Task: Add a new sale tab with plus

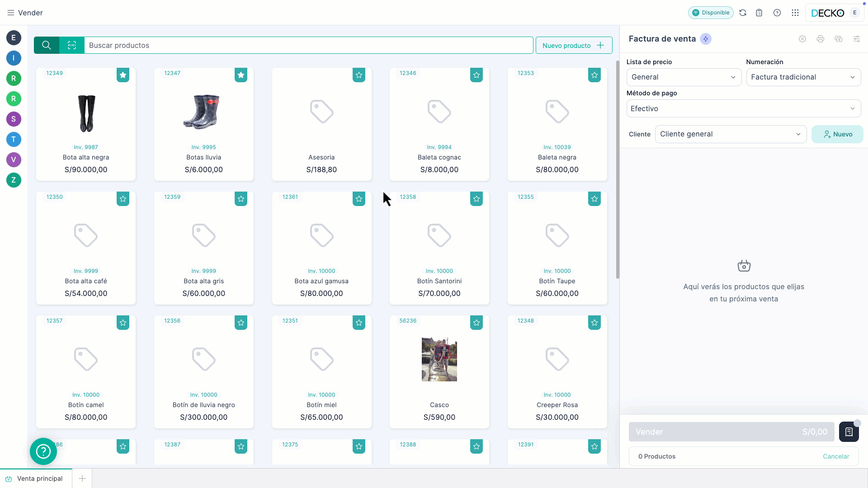Action: click(82, 479)
